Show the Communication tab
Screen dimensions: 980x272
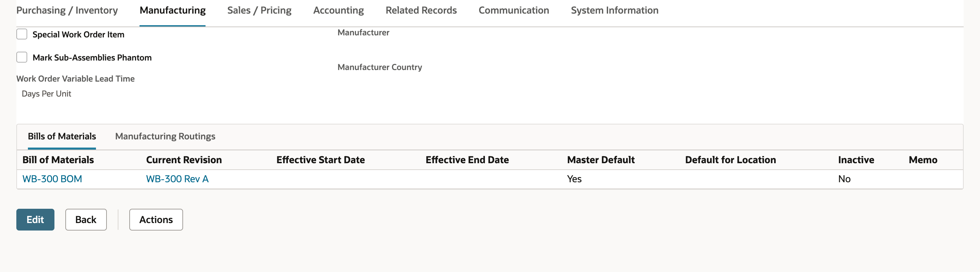(x=513, y=10)
